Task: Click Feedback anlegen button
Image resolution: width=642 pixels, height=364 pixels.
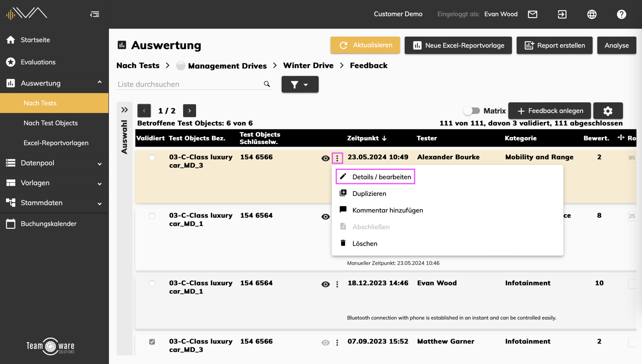Action: point(550,111)
